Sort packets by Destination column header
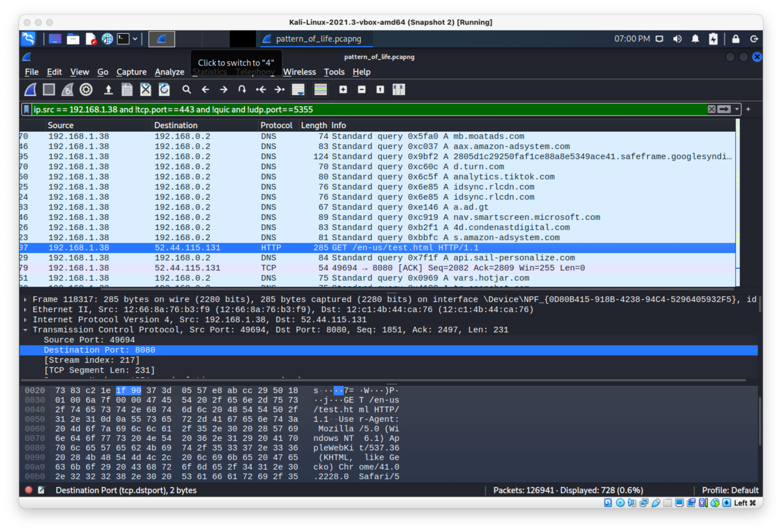This screenshot has height=532, width=782. [x=205, y=125]
